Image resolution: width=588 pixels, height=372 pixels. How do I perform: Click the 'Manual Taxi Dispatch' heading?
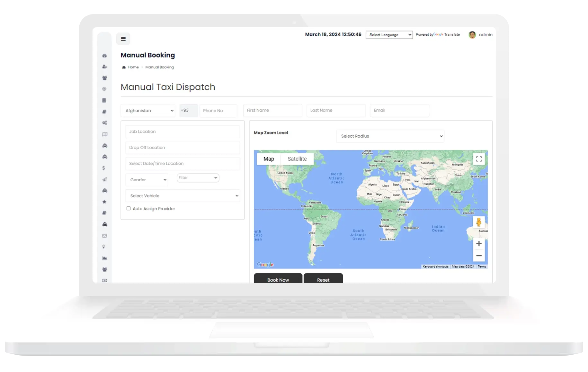(x=168, y=87)
